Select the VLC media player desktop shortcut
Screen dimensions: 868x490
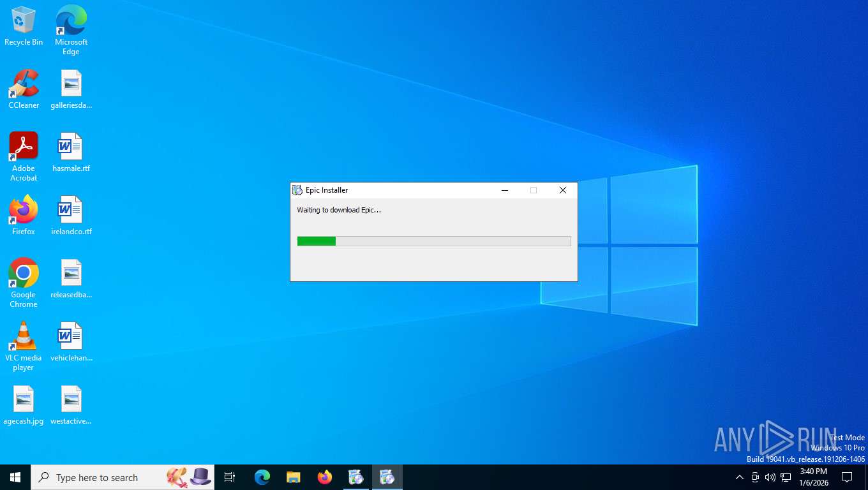coord(24,346)
